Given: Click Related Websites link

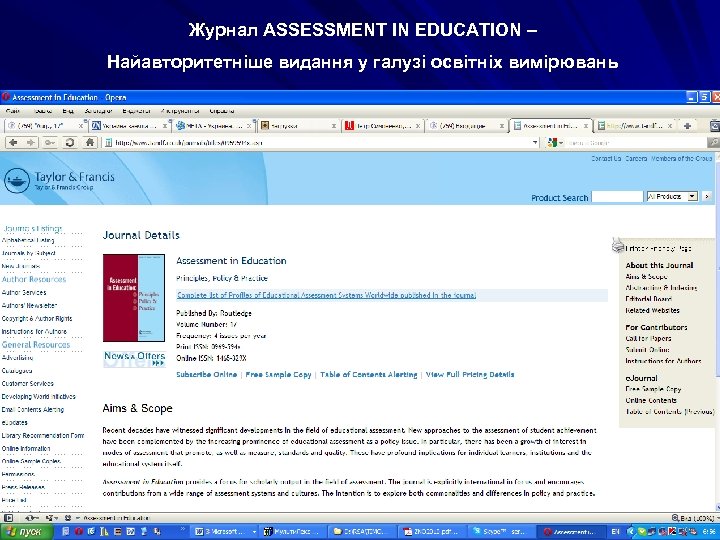Looking at the screenshot, I should 652,310.
